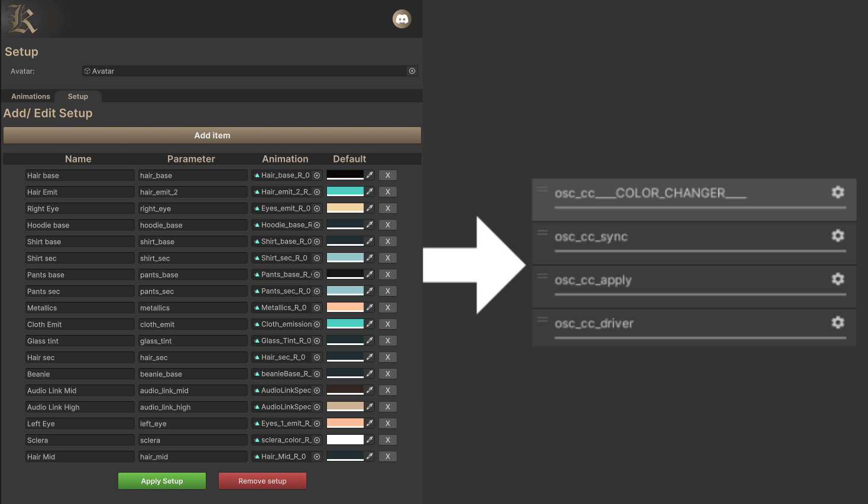
Task: Open animation picker in Pants sec row
Action: [x=317, y=291]
